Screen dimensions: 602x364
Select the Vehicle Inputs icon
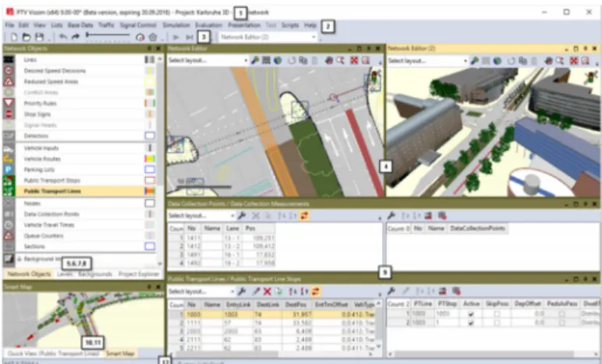pos(9,148)
